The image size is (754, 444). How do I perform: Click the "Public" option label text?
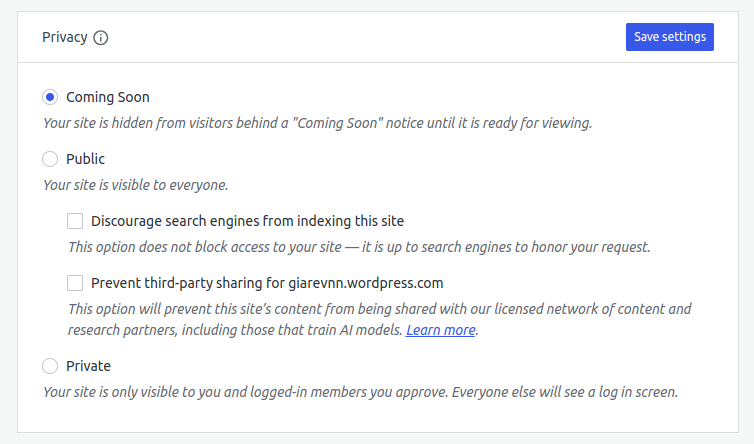pyautogui.click(x=85, y=159)
